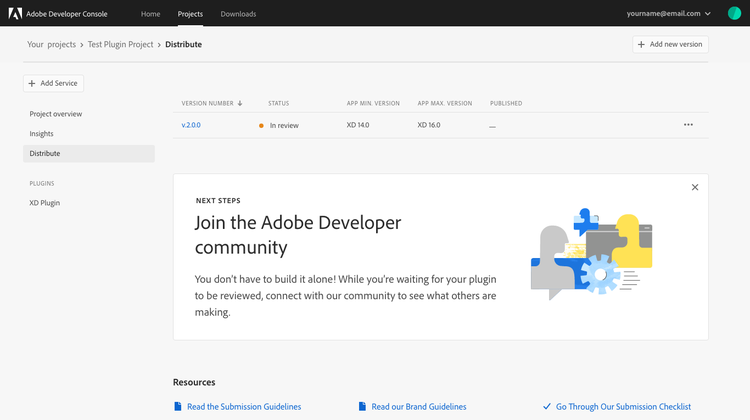Screen dimensions: 750x420
Task: Open Read the Submission Guidelines link
Action: click(244, 407)
